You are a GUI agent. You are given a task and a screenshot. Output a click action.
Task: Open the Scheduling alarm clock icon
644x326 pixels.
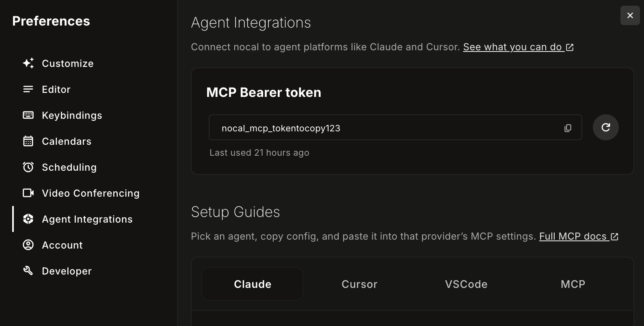point(28,167)
